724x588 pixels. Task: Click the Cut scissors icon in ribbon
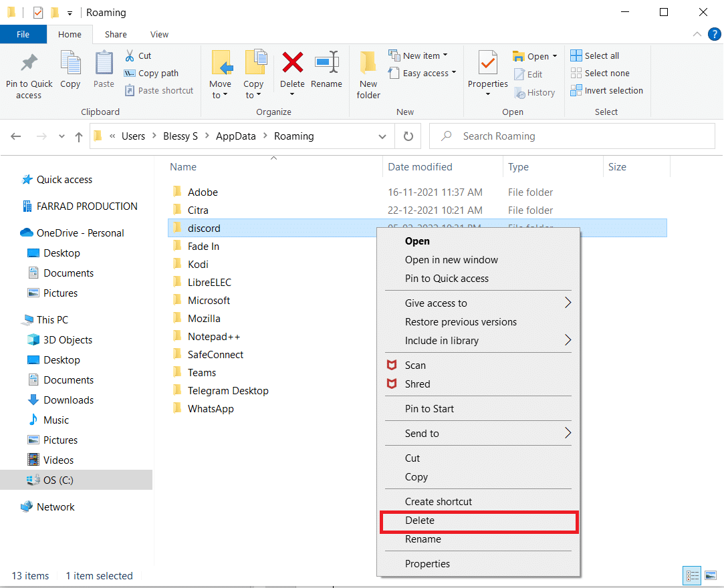(x=130, y=55)
